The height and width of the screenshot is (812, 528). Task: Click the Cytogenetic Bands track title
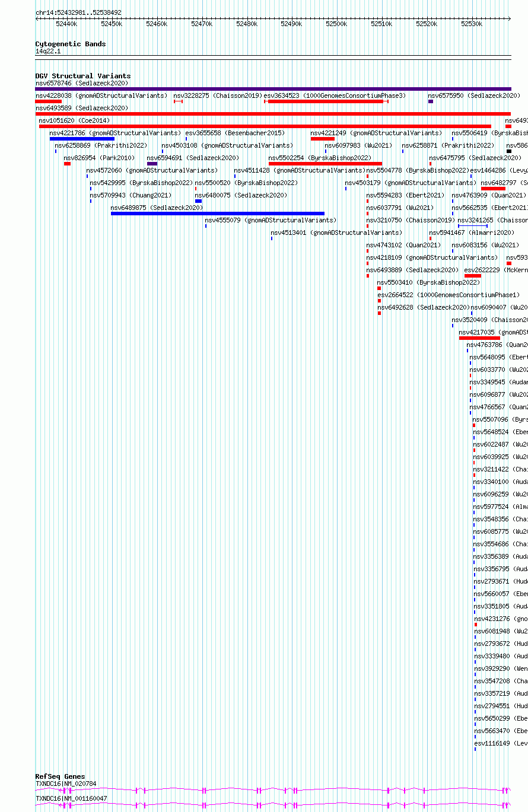point(71,44)
